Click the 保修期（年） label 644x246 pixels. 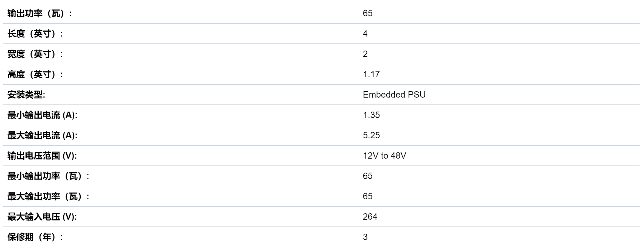(35, 237)
